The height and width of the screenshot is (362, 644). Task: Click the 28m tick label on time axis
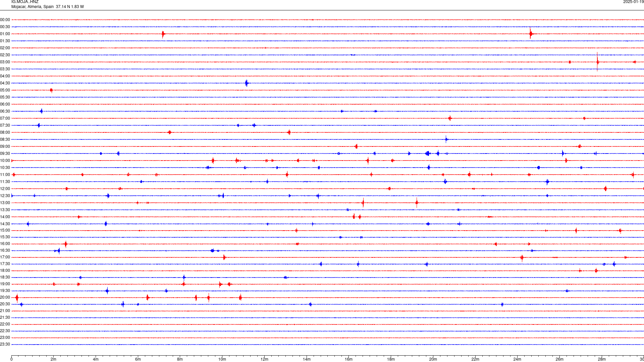pyautogui.click(x=602, y=359)
